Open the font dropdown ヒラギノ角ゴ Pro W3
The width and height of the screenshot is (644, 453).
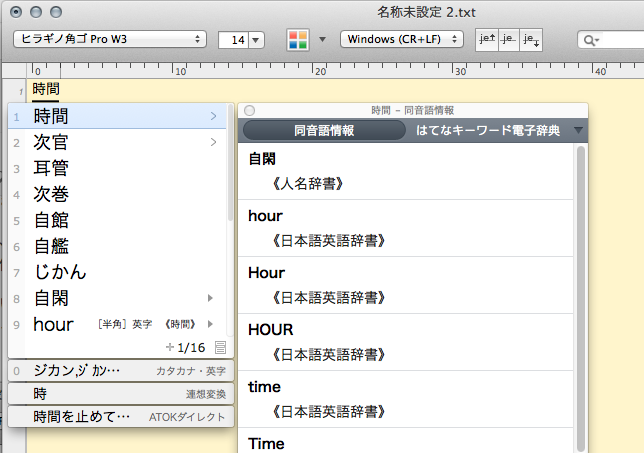pyautogui.click(x=108, y=39)
